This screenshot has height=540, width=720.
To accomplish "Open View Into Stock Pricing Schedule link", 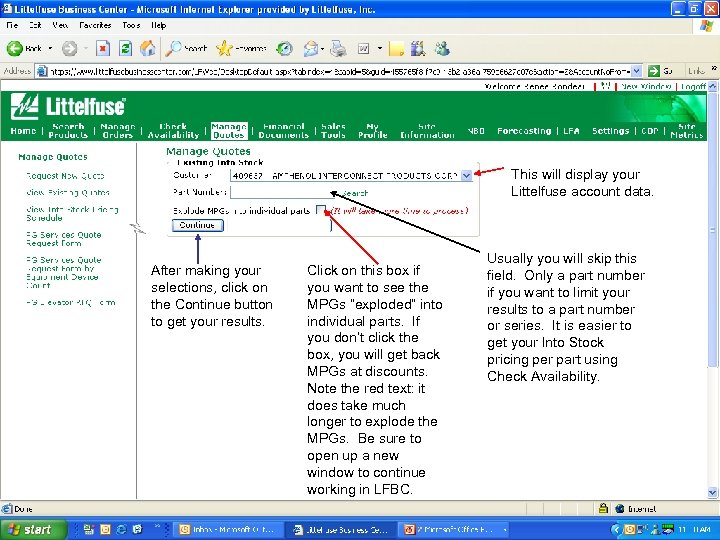I will click(x=72, y=214).
